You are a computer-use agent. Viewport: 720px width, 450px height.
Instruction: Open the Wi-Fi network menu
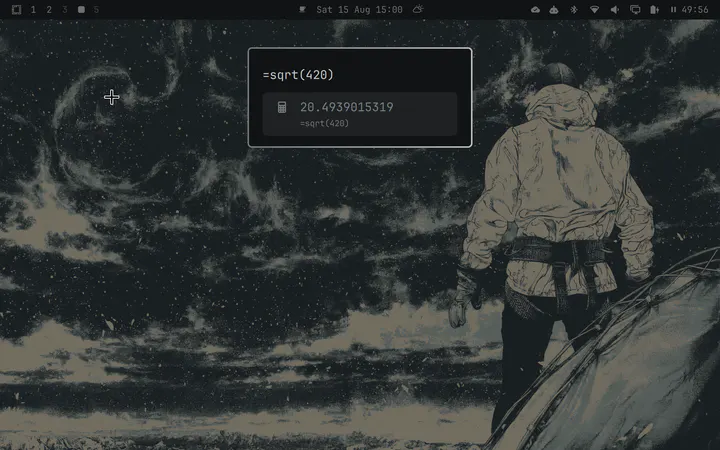[x=594, y=10]
